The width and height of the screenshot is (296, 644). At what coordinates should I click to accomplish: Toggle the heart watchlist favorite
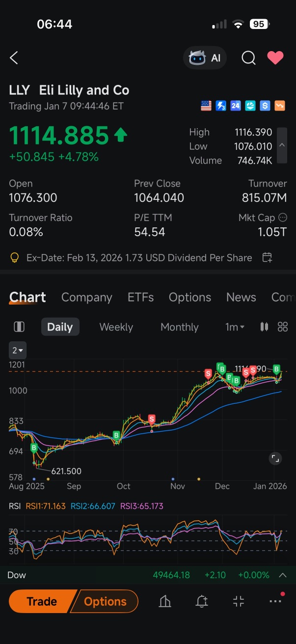pyautogui.click(x=275, y=58)
